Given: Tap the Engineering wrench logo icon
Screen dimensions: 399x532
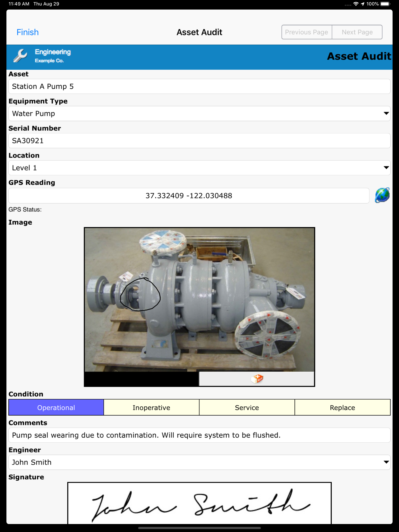Looking at the screenshot, I should (20, 56).
